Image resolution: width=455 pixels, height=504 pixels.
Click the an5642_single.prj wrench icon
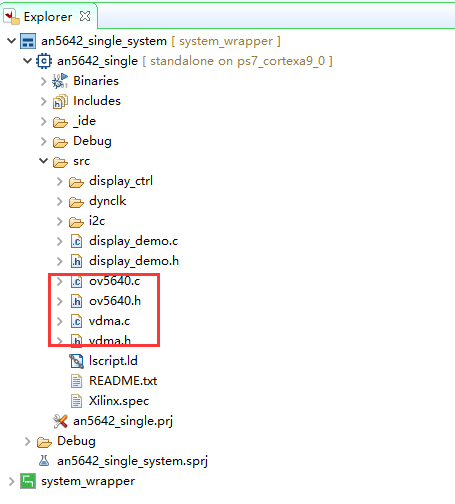60,421
